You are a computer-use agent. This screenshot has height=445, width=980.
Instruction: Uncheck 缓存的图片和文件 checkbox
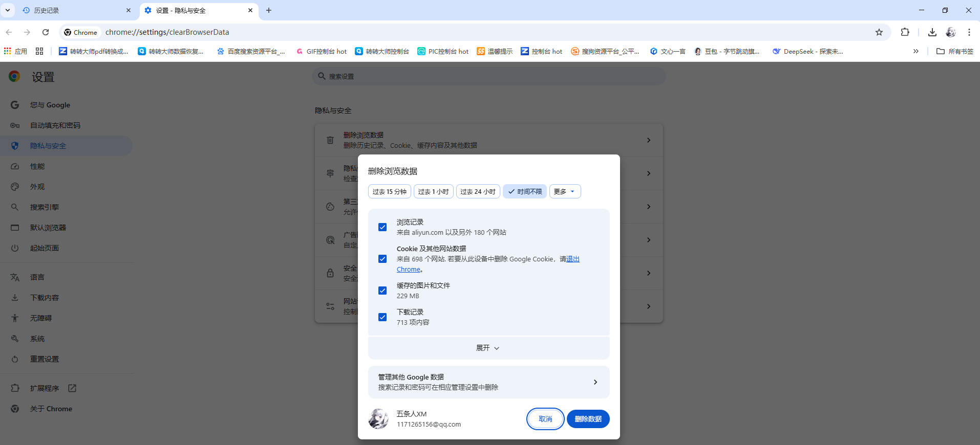click(382, 291)
